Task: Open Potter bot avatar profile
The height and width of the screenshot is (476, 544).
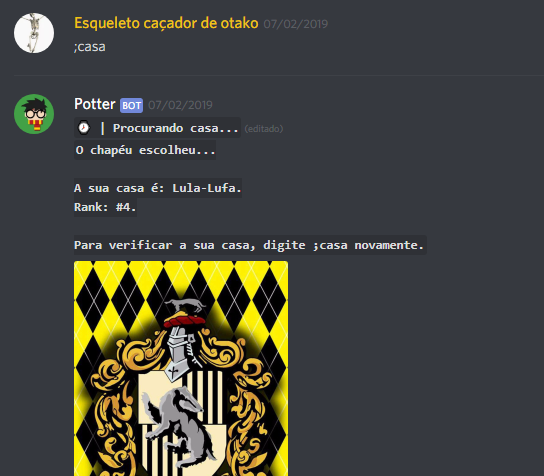Action: (34, 114)
